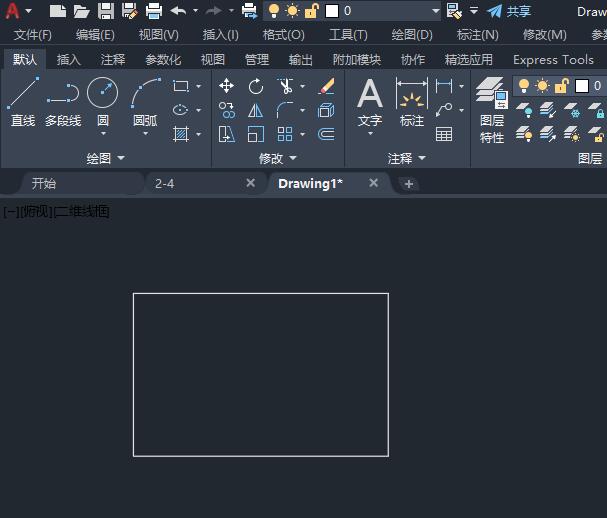Open the Dimension (标注) tool
The width and height of the screenshot is (607, 518).
[x=412, y=102]
